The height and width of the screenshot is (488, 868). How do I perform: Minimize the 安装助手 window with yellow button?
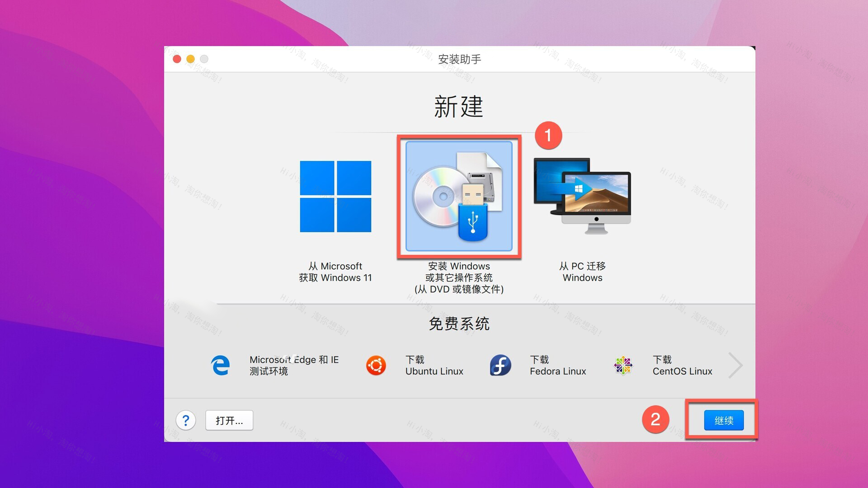pos(191,59)
